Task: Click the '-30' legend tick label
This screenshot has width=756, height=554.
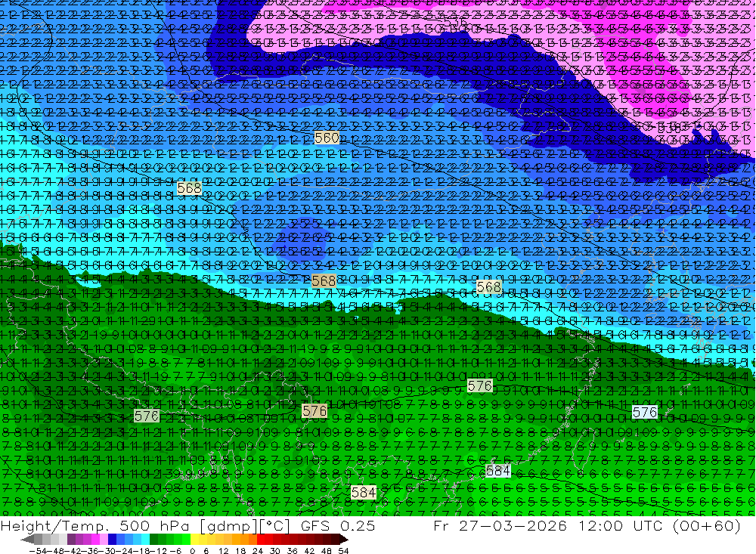Action: (x=107, y=551)
